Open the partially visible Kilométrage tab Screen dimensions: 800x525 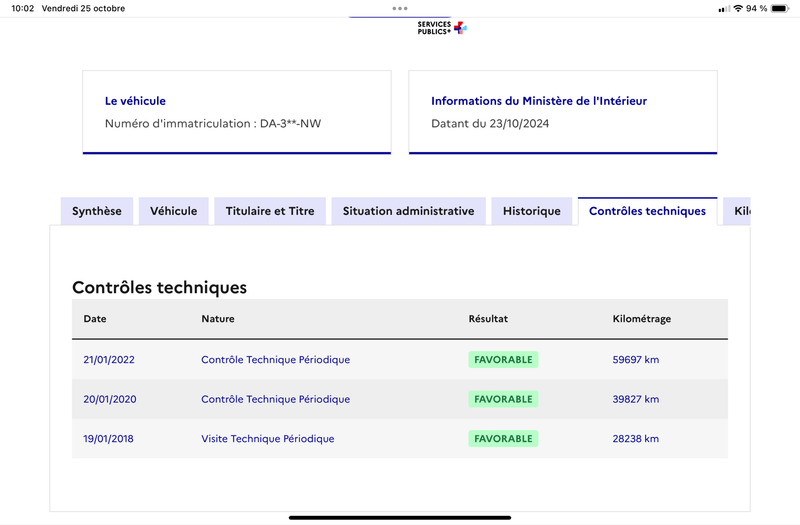tap(737, 211)
